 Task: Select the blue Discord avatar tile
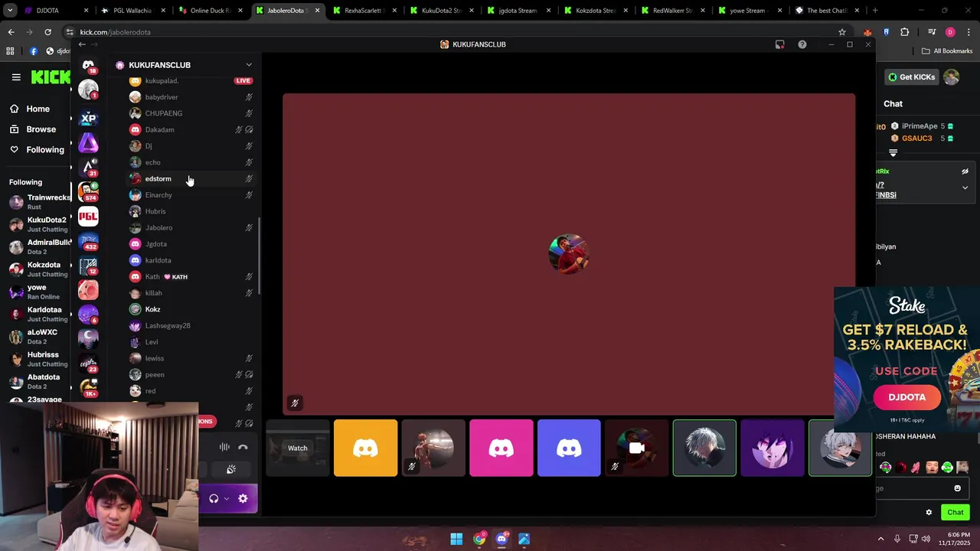pyautogui.click(x=569, y=448)
